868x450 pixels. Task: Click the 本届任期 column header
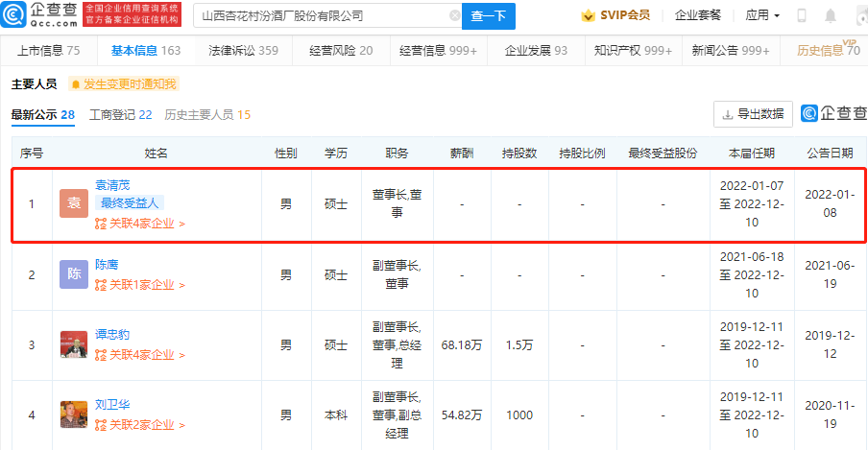751,154
